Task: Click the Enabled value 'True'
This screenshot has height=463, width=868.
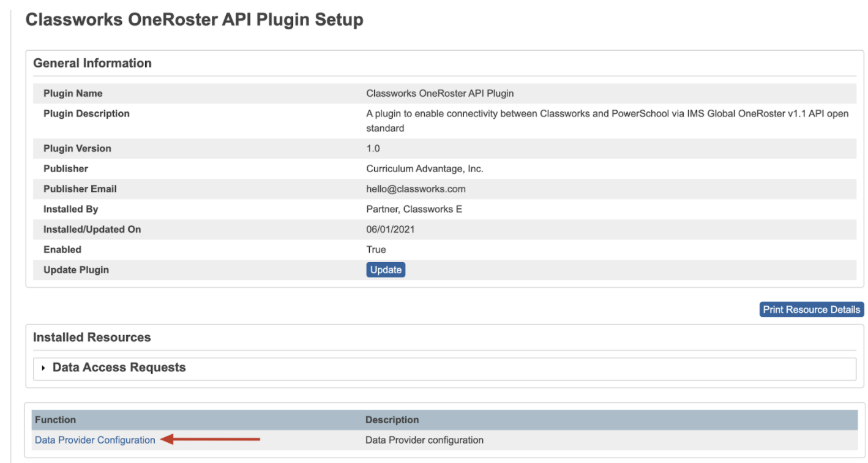Action: pos(376,249)
